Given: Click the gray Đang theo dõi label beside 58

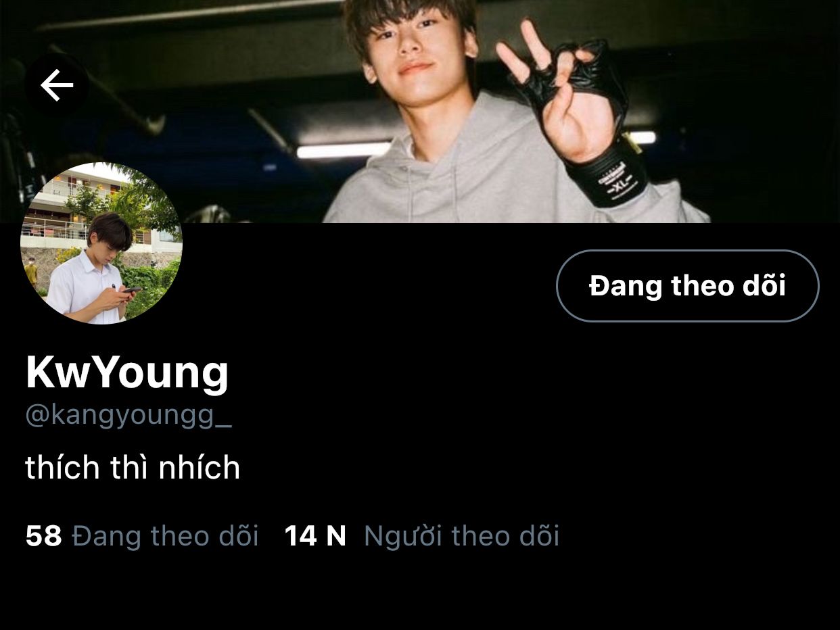Looking at the screenshot, I should [x=165, y=536].
